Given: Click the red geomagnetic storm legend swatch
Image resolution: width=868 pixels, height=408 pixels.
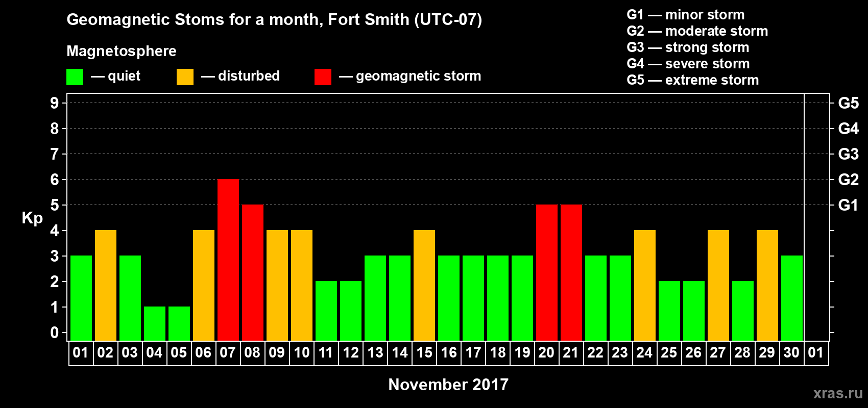Looking at the screenshot, I should 323,77.
